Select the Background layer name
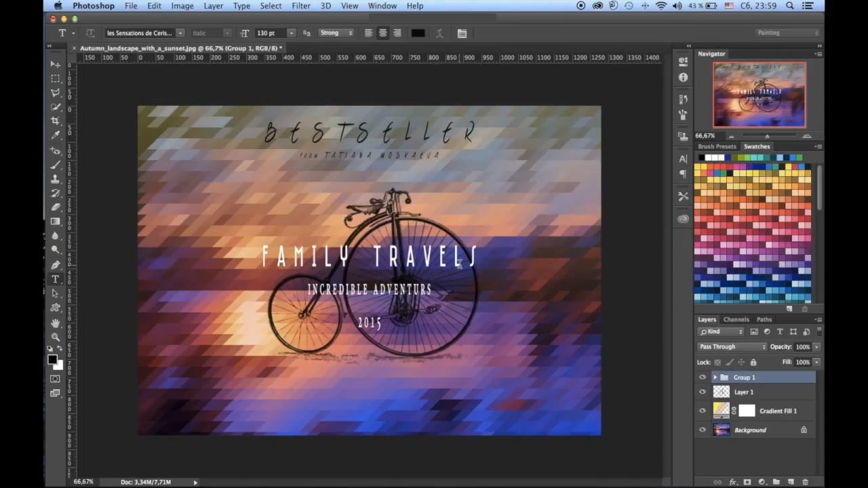This screenshot has width=868, height=488. click(750, 430)
